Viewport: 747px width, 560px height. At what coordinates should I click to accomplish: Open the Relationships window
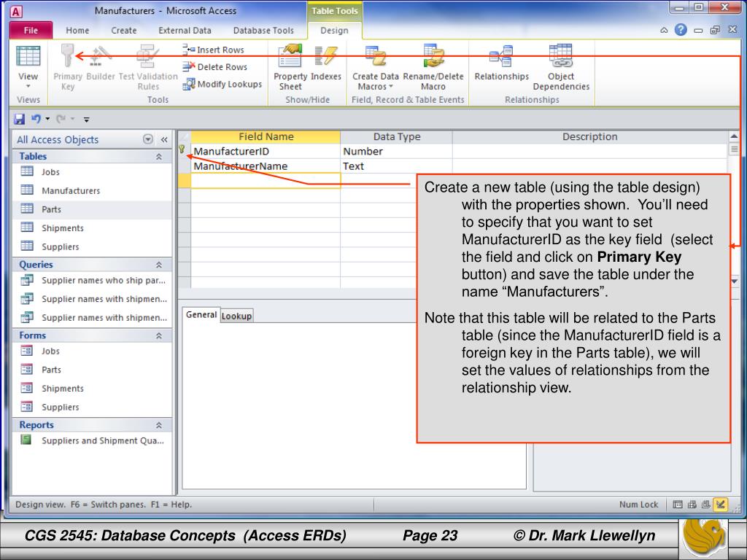click(501, 63)
